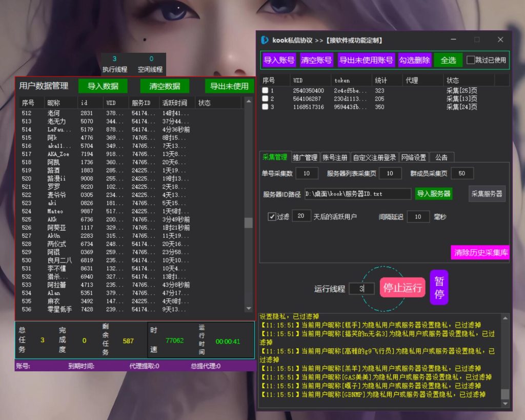Switch to the 公告 tab

tap(442, 157)
